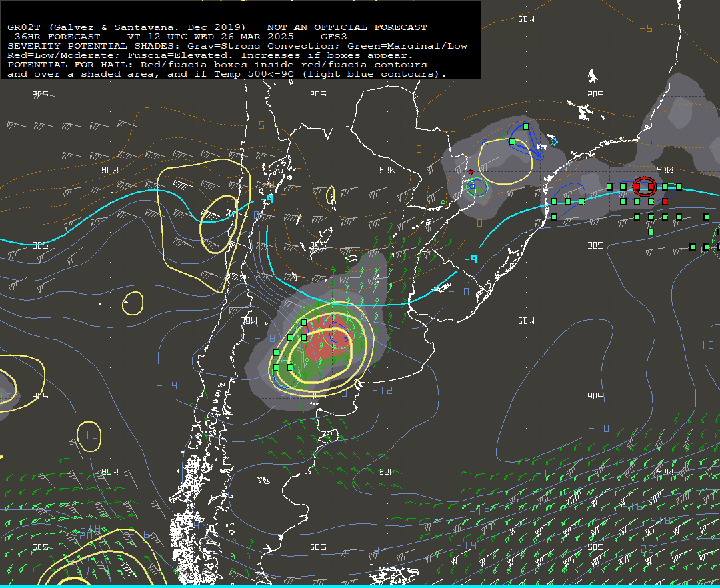Click the 'GFS3' model name in the header
Screen dimensions: 720x588
pyautogui.click(x=334, y=36)
